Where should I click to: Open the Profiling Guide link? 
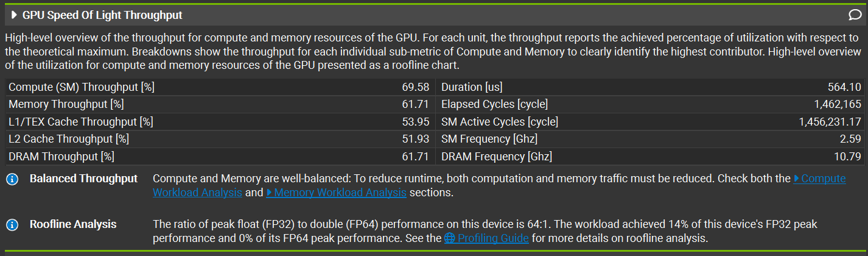click(493, 238)
